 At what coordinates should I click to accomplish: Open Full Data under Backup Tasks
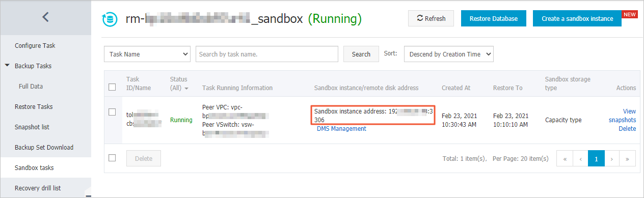[31, 86]
